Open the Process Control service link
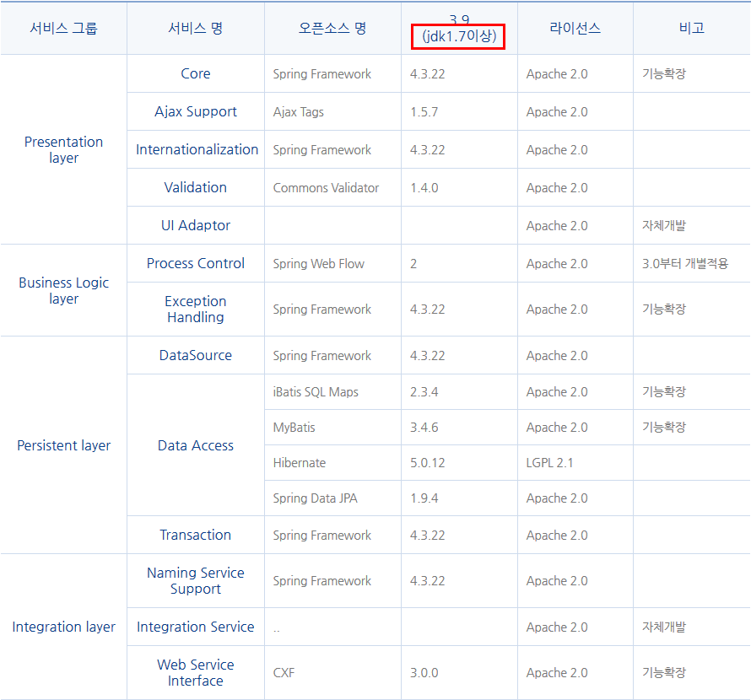This screenshot has height=700, width=751. pos(196,263)
